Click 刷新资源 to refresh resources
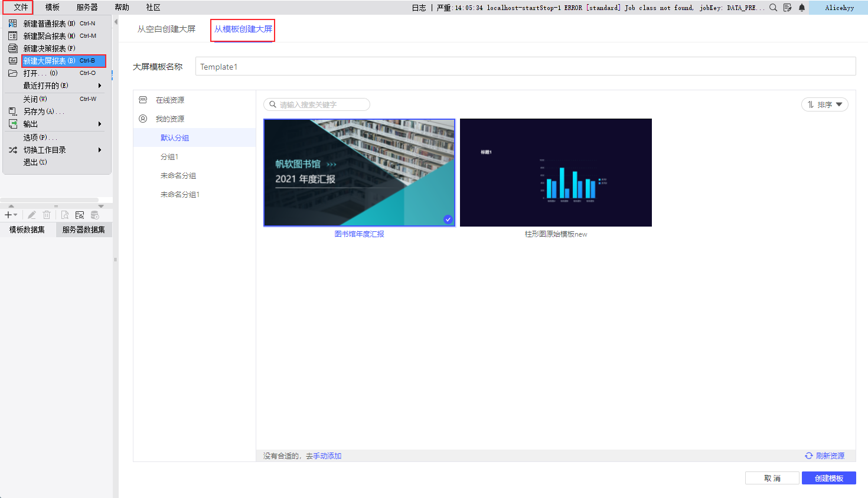Image resolution: width=868 pixels, height=498 pixels. [824, 456]
